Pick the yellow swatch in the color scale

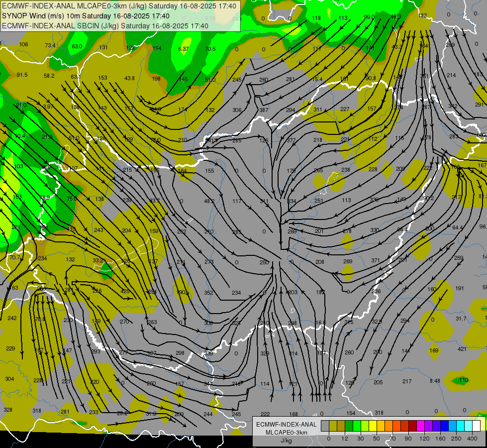[x=373, y=426]
